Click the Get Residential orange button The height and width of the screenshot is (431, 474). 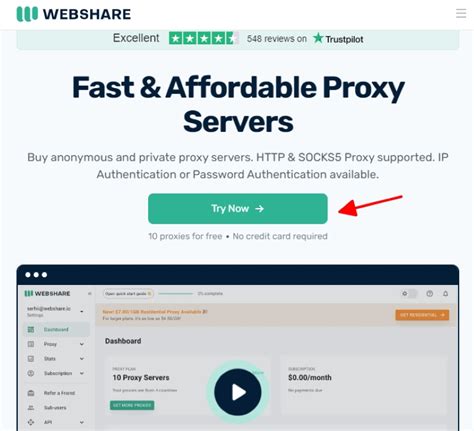coord(422,315)
